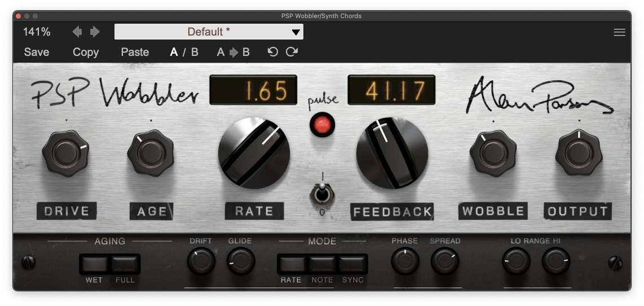The height and width of the screenshot is (306, 644).
Task: Flip the pulse toggle switch
Action: [323, 193]
